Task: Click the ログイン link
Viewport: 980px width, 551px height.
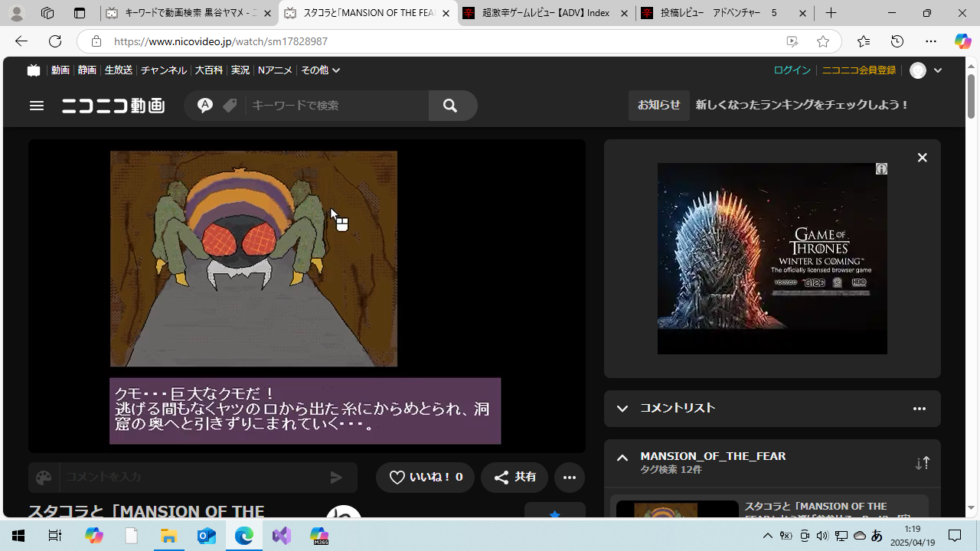Action: pyautogui.click(x=792, y=70)
